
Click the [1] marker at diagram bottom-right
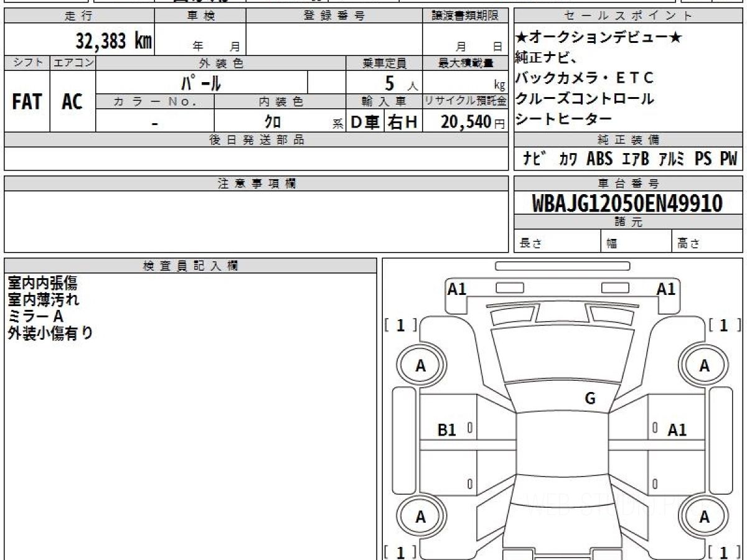[x=724, y=552]
